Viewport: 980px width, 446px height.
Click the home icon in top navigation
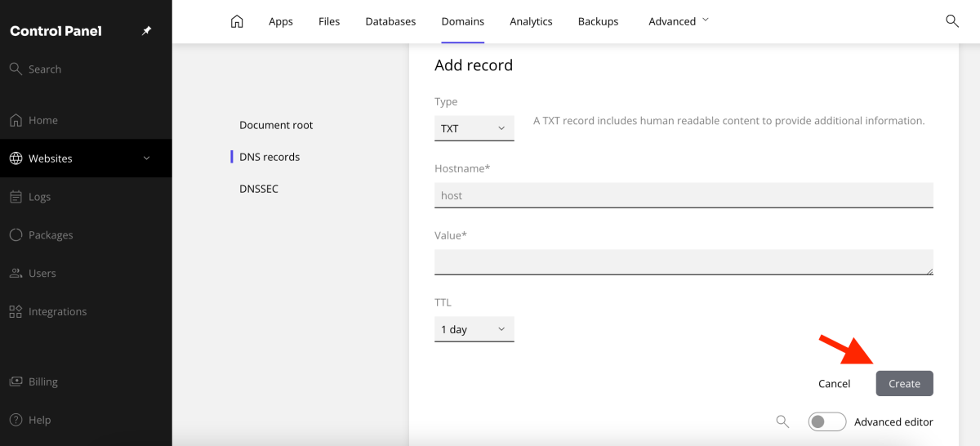point(237,21)
